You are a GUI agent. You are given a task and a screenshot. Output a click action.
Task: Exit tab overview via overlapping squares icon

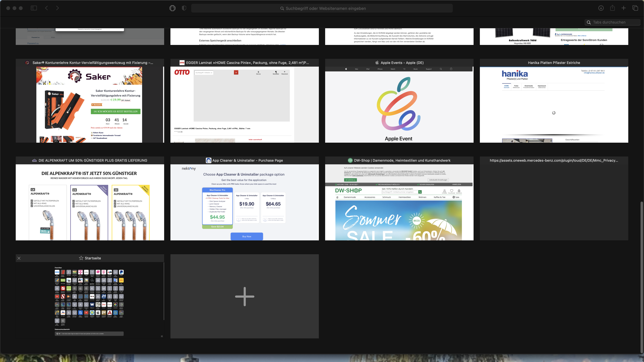pos(635,8)
